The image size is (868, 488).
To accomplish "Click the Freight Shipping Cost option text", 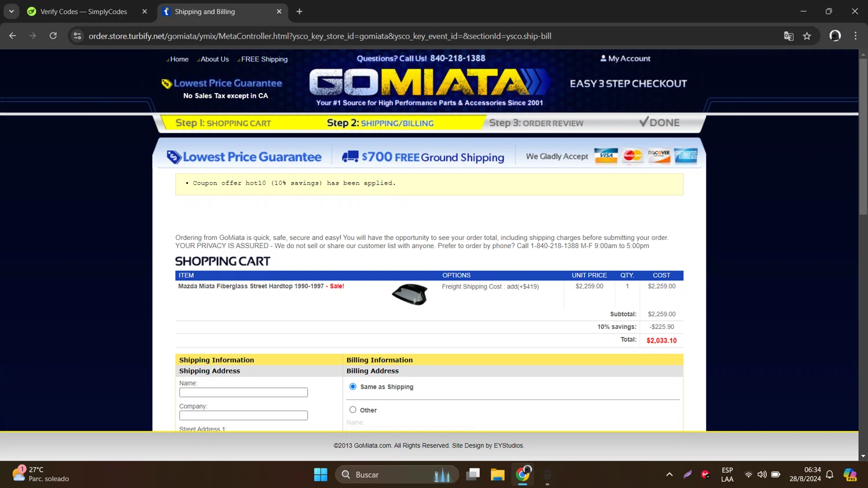I will point(490,287).
